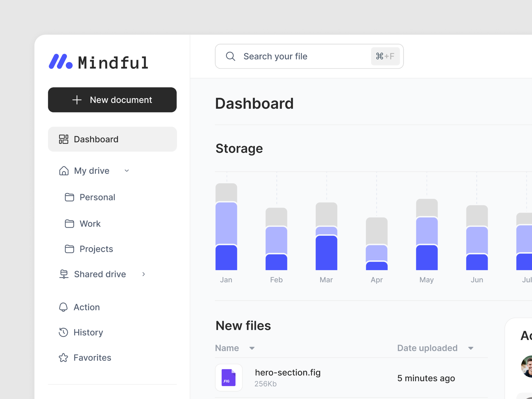This screenshot has width=532, height=399.
Task: Open My drive in sidebar
Action: (x=92, y=171)
